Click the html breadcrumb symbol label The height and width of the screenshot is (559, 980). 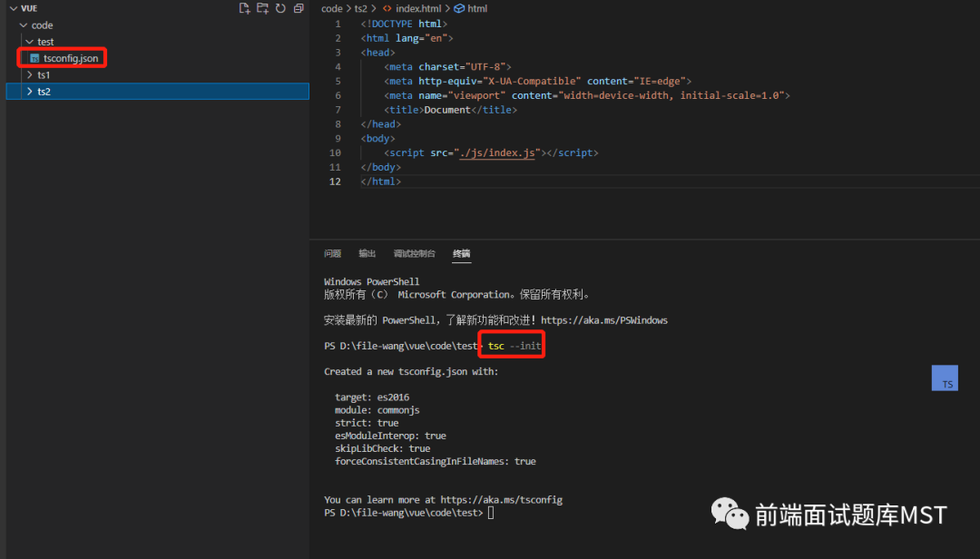(477, 8)
